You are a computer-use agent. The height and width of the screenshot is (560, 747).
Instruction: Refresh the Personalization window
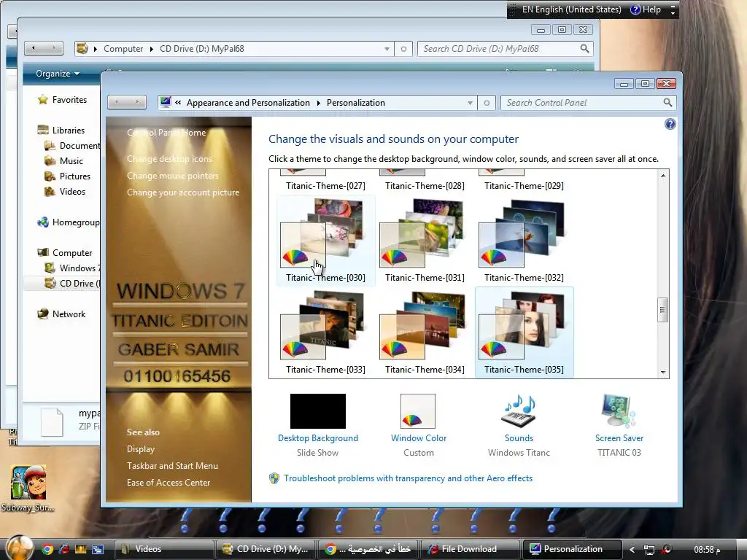(x=487, y=103)
